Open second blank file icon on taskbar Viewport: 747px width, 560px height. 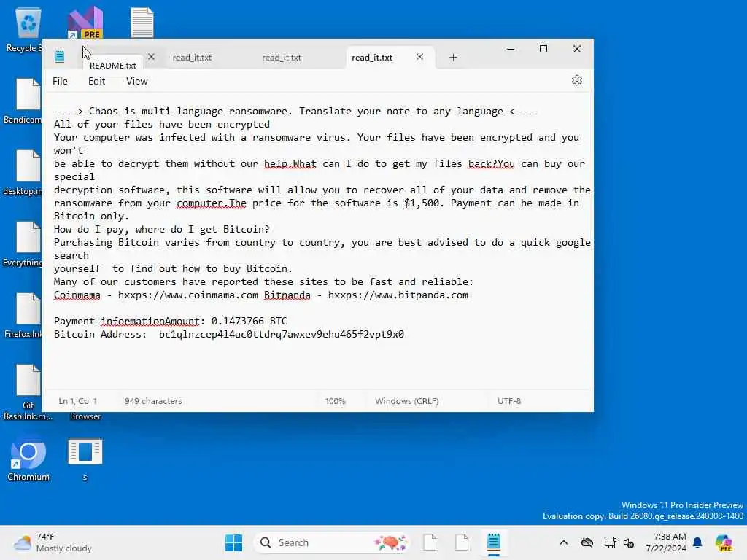462,542
